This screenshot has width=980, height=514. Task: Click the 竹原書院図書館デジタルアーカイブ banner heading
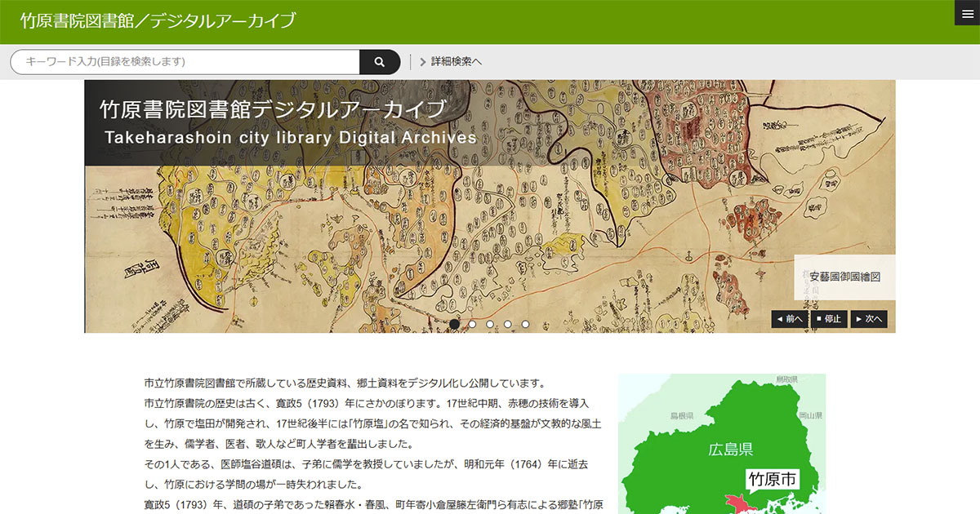click(x=273, y=109)
